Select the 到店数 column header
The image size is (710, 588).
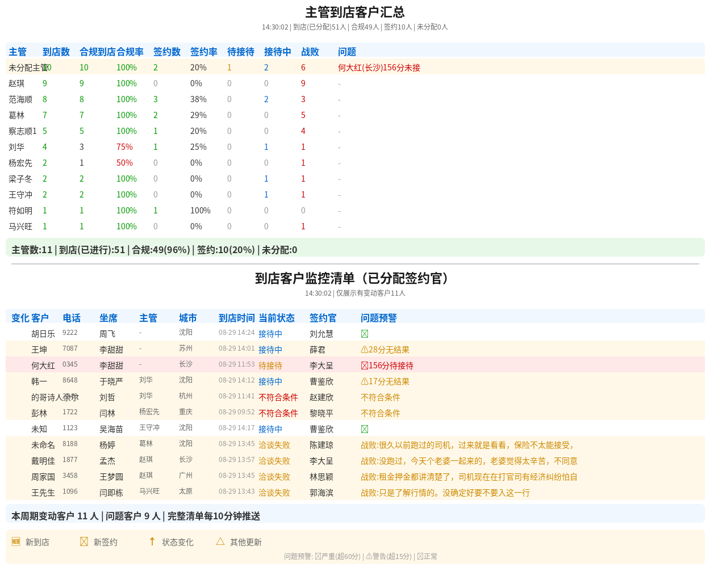point(56,52)
